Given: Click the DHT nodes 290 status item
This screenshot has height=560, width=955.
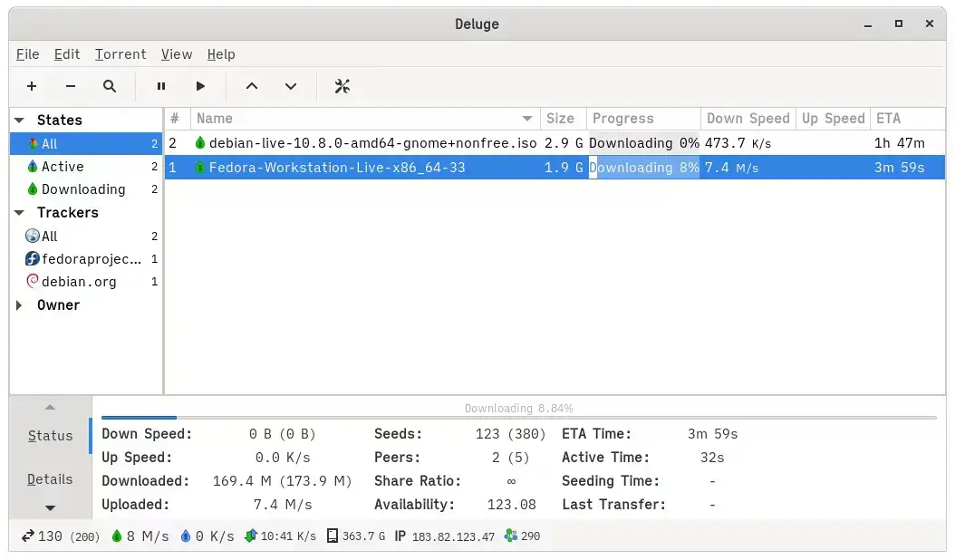Looking at the screenshot, I should tap(523, 536).
